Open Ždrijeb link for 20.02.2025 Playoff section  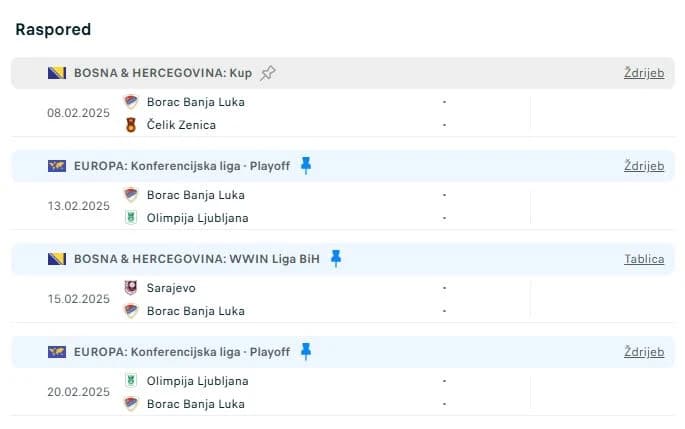pyautogui.click(x=644, y=352)
